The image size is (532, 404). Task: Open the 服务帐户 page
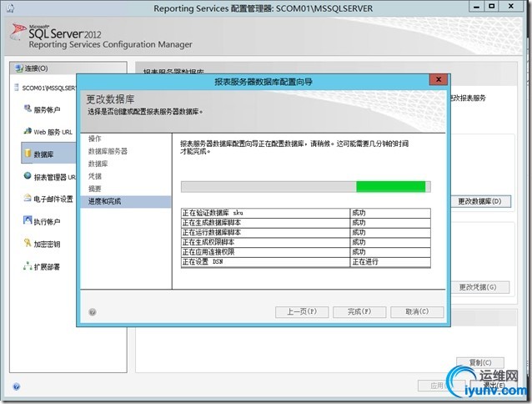[x=47, y=109]
